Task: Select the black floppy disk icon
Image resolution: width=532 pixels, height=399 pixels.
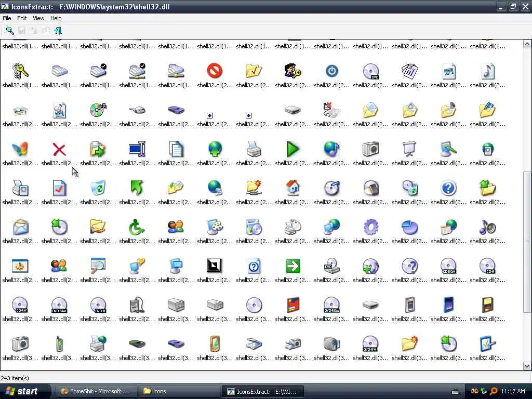Action: (487, 305)
